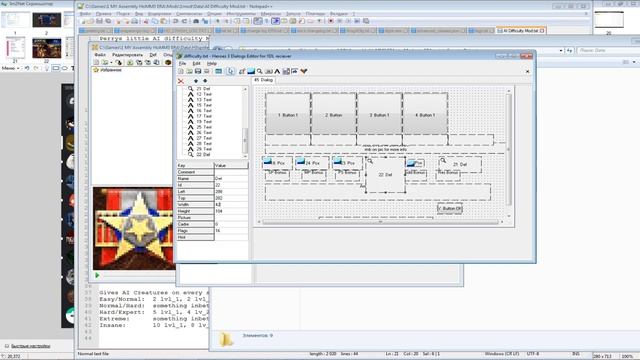Click Save floppy icon in Dialog Editor toolbar
This screenshot has height=360, width=640.
(x=198, y=71)
